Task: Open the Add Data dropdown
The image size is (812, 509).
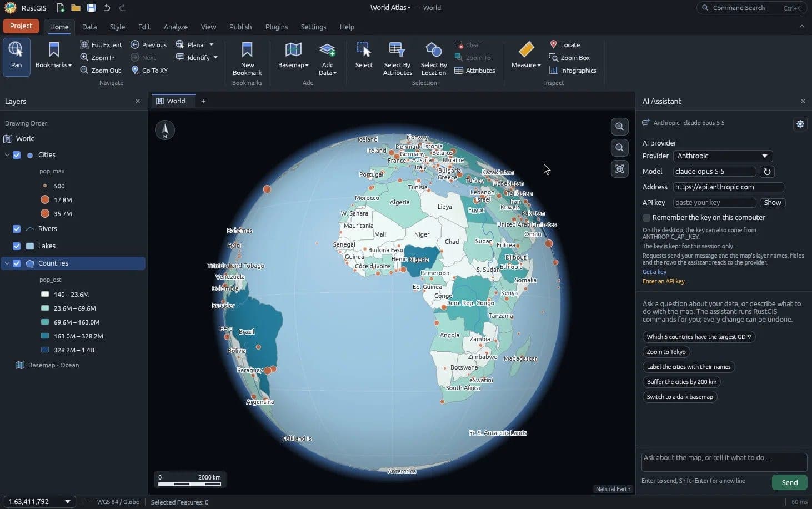Action: click(328, 58)
